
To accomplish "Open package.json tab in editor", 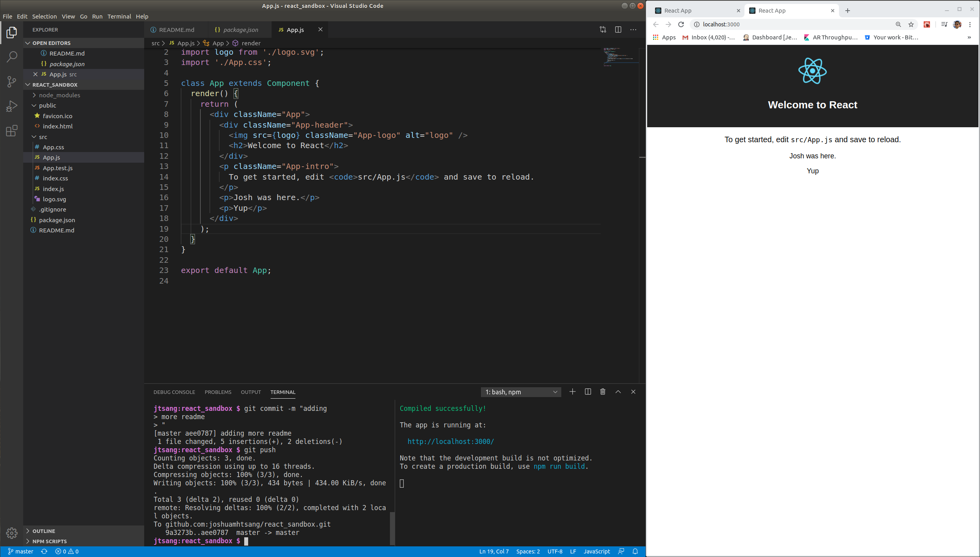I will (x=240, y=30).
